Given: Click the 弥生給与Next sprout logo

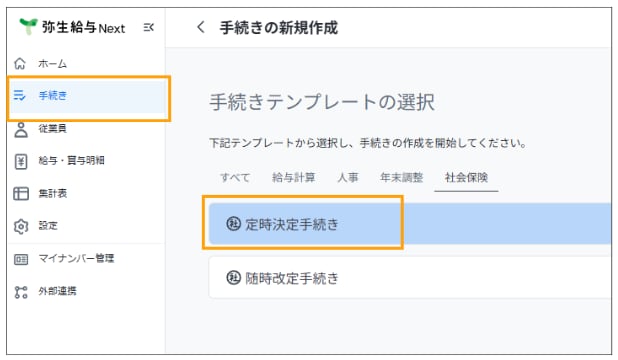Looking at the screenshot, I should point(28,26).
